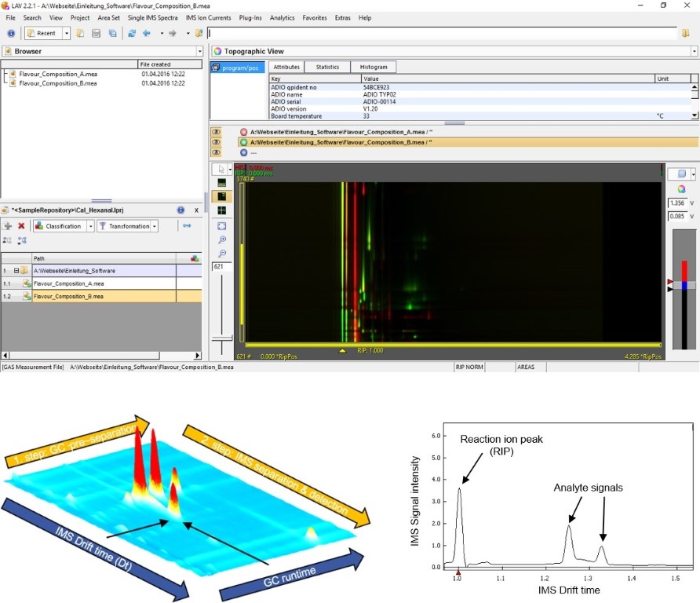Click the save all copies icon in toolbar
Screen dimensions: 700x603
[112, 33]
